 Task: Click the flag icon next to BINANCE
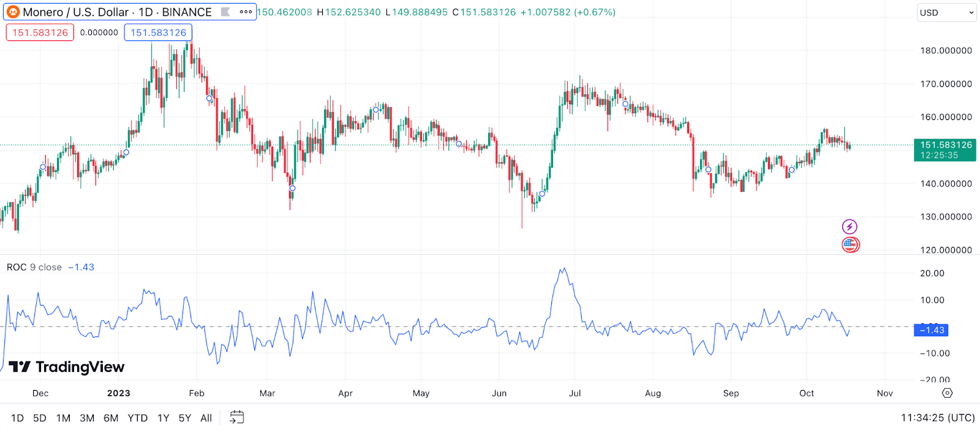(225, 12)
